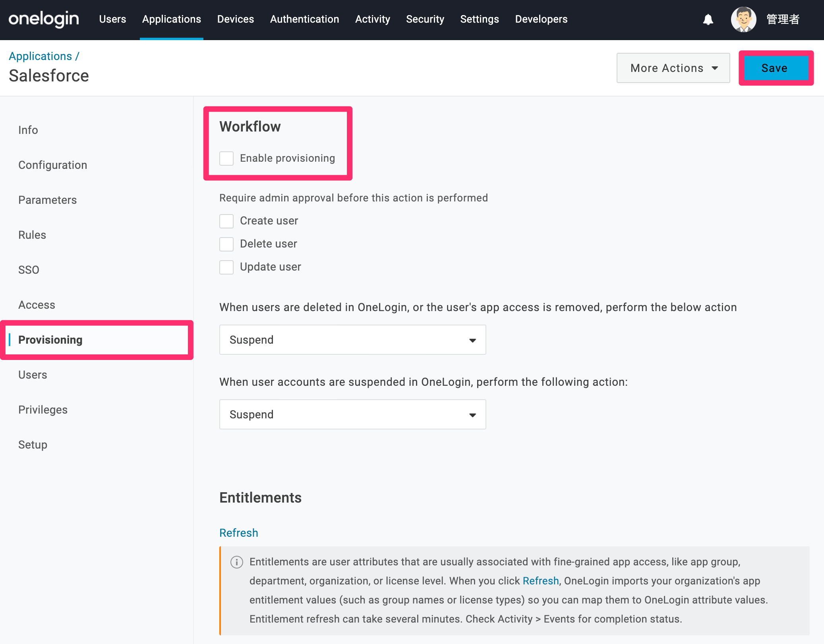Switch to the Rules sidebar tab
This screenshot has height=644, width=824.
(32, 235)
